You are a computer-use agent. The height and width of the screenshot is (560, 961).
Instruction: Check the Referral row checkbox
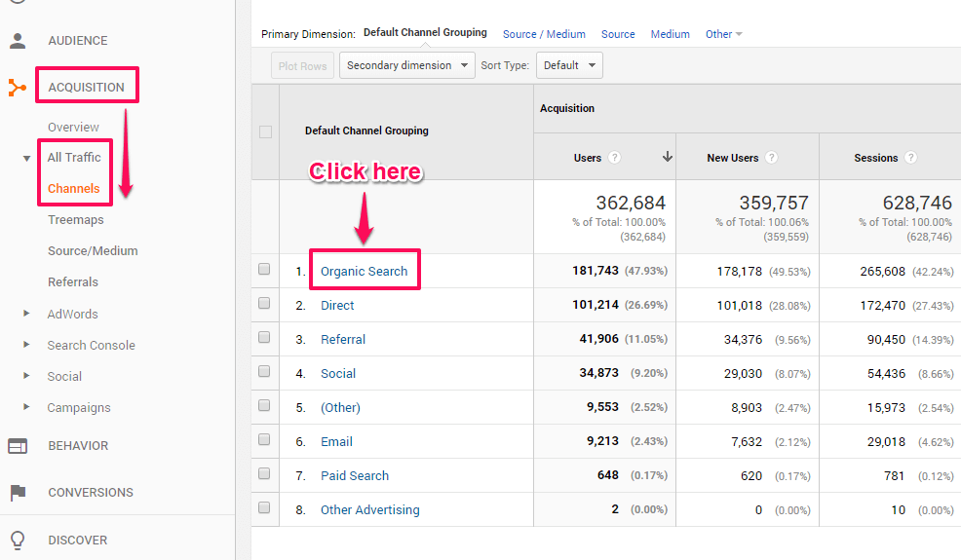(264, 337)
